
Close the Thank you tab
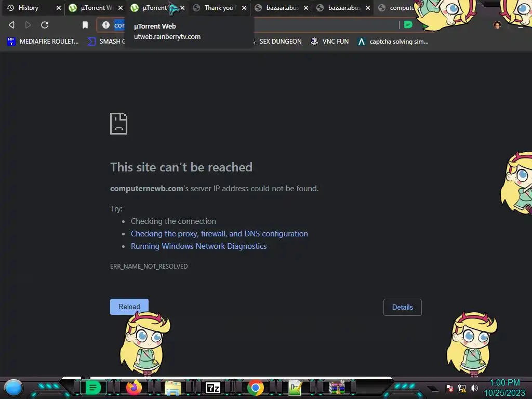point(244,7)
